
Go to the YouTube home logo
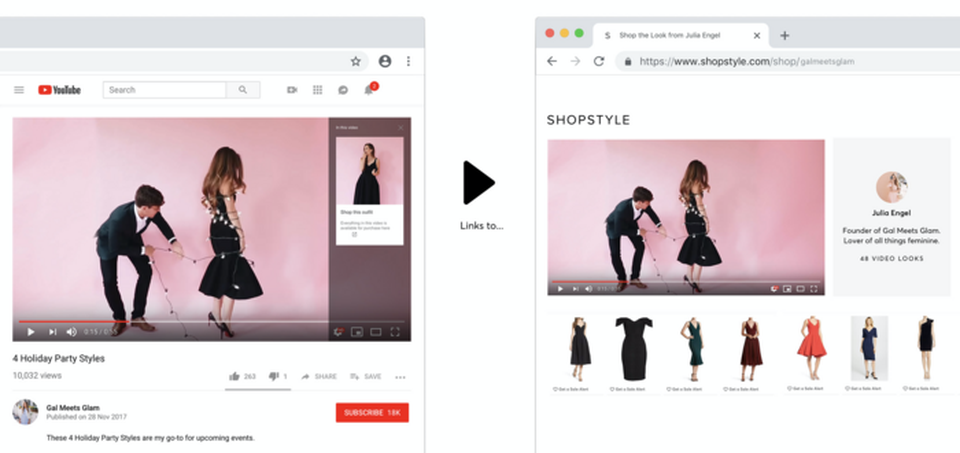tap(59, 90)
